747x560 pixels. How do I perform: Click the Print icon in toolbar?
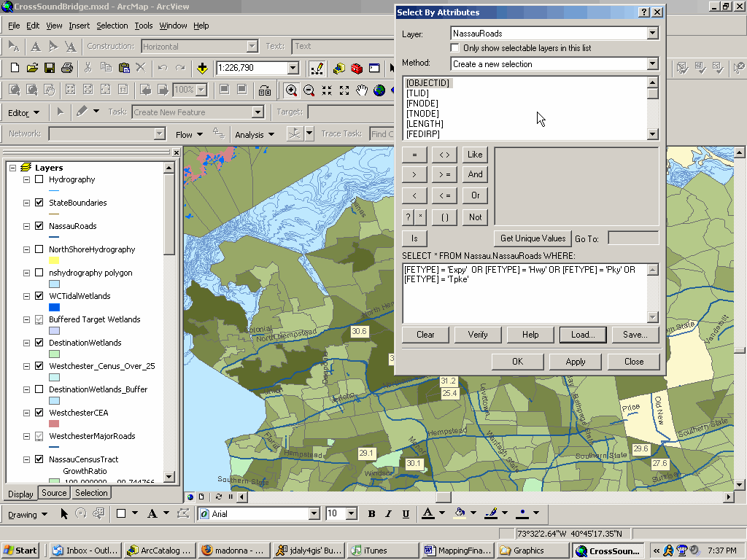[x=67, y=68]
